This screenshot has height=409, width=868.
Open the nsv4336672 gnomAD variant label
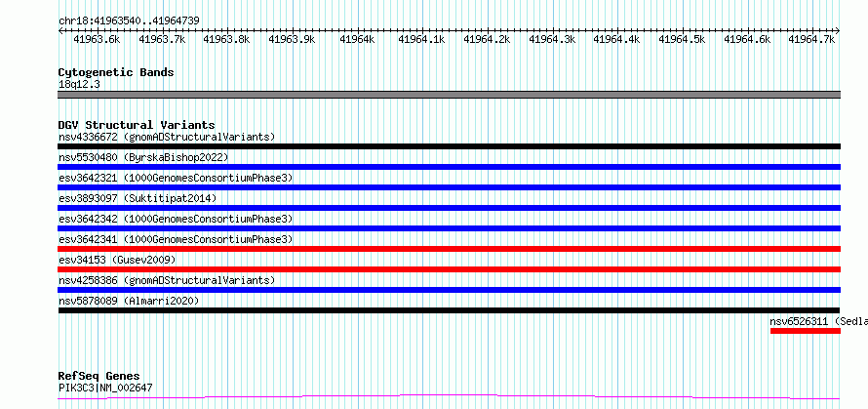click(x=167, y=137)
